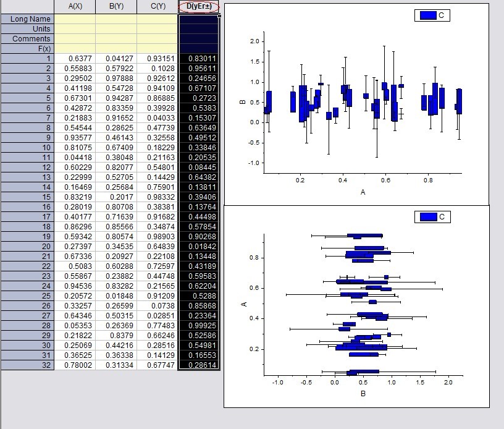504x429 pixels.
Task: Select cell with value 0.16553
Action: pos(199,355)
